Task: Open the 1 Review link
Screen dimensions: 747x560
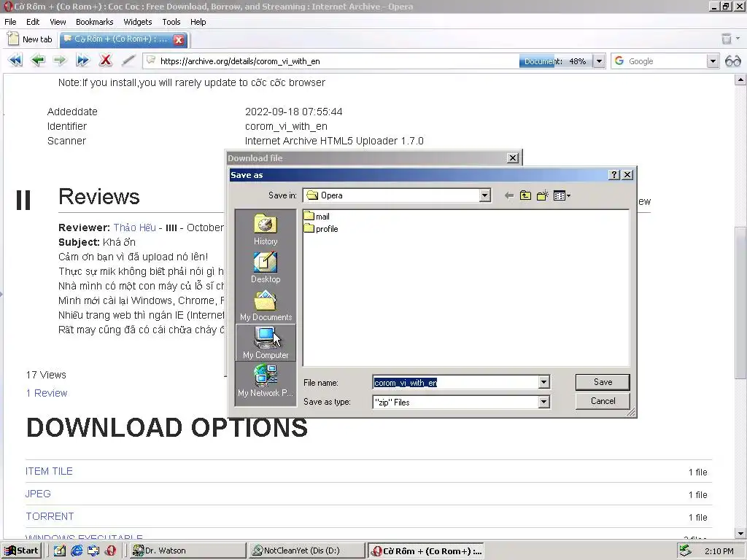Action: pyautogui.click(x=47, y=393)
